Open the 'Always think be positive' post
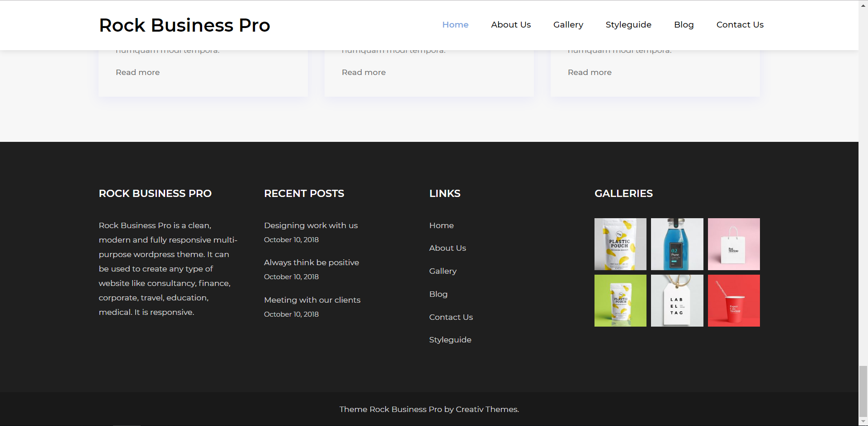Screen dimensions: 868x426 (x=311, y=262)
